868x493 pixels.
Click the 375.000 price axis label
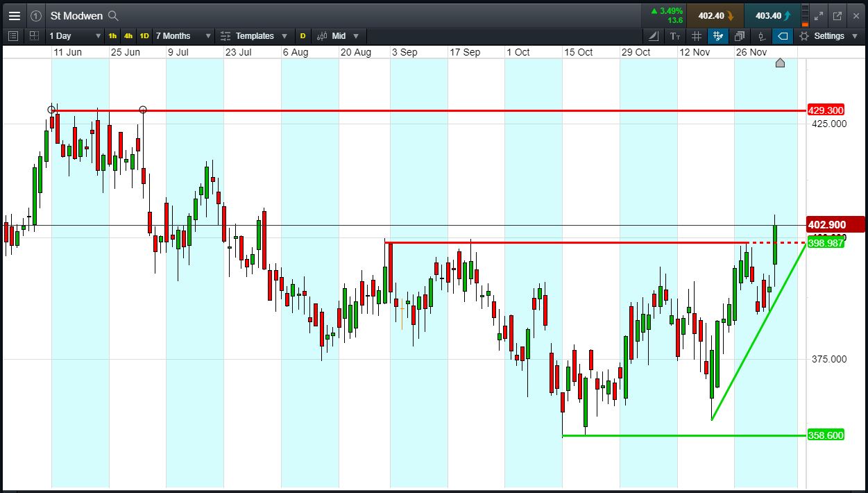pos(829,359)
